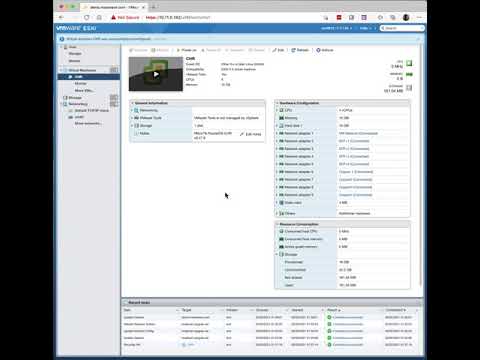Click the Video card row icon
The width and height of the screenshot is (480, 360).
pos(281,203)
